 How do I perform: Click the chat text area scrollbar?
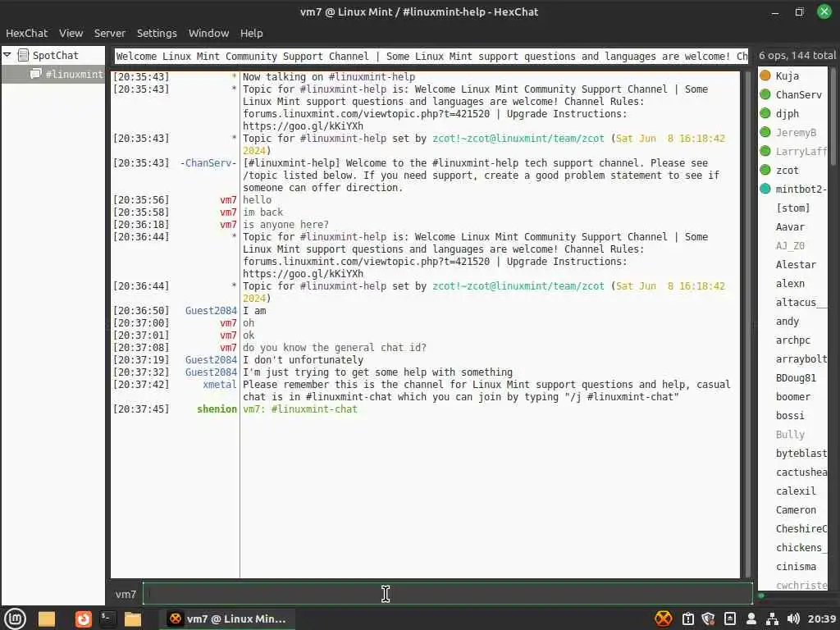point(748,323)
